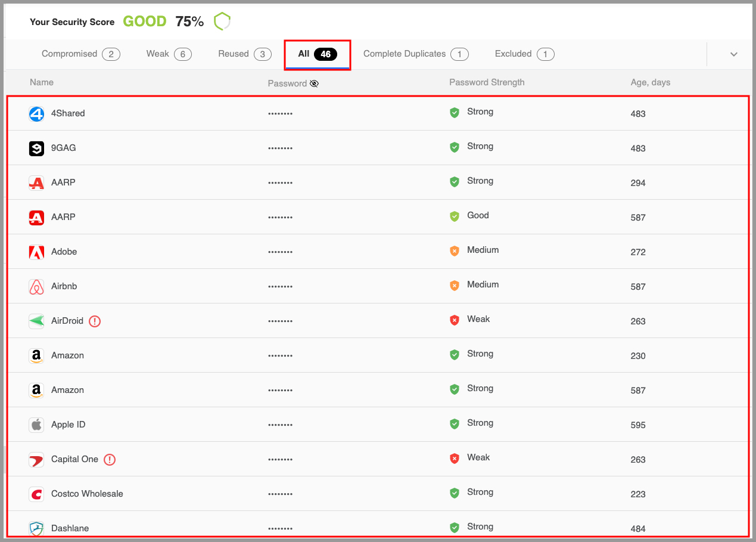This screenshot has width=756, height=542.
Task: Open the AirDroid entry name
Action: click(67, 321)
